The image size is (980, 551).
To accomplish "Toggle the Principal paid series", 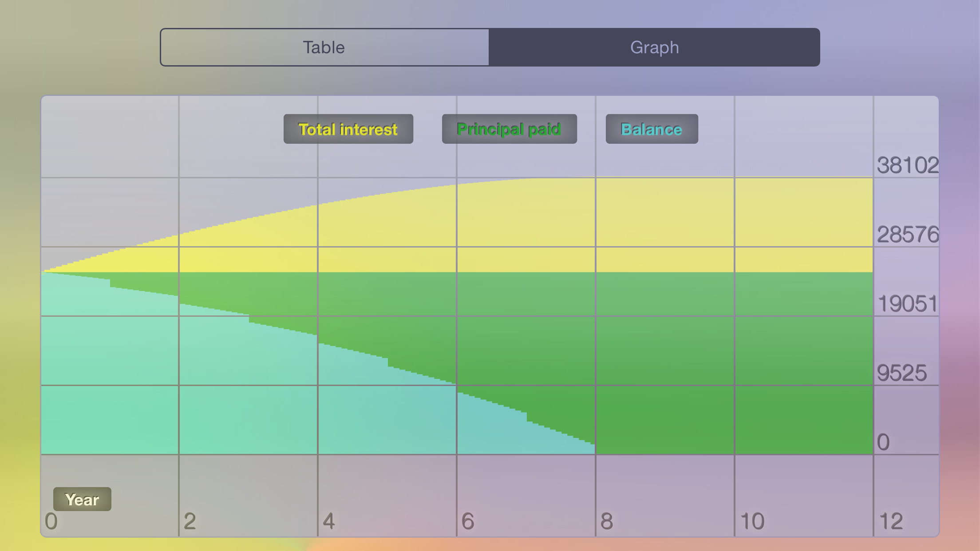I will 510,129.
